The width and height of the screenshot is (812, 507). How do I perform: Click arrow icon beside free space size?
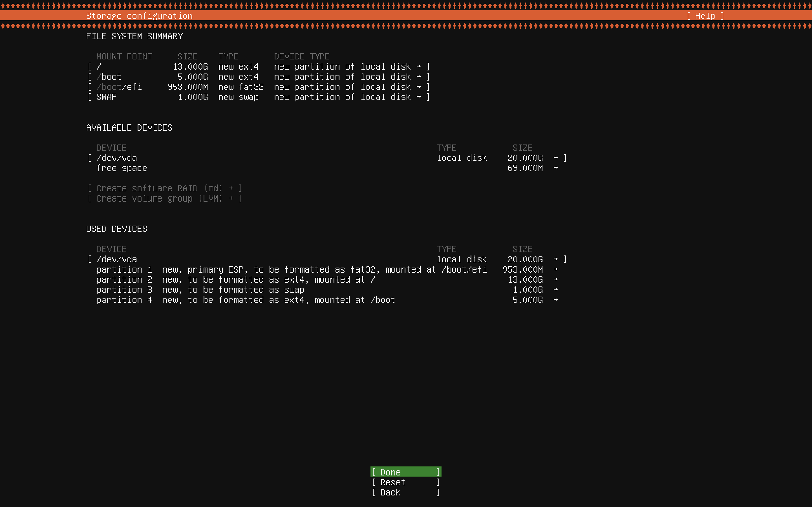(556, 168)
